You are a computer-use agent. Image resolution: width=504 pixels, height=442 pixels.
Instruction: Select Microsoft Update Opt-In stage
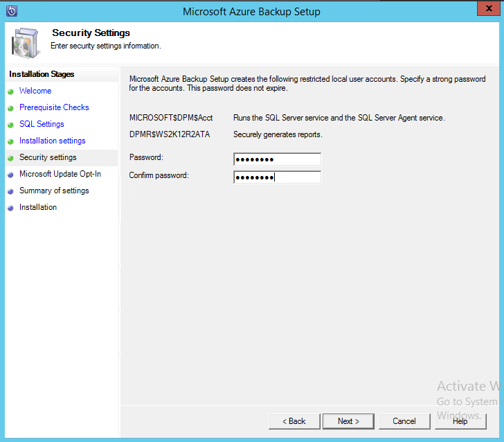coord(60,174)
